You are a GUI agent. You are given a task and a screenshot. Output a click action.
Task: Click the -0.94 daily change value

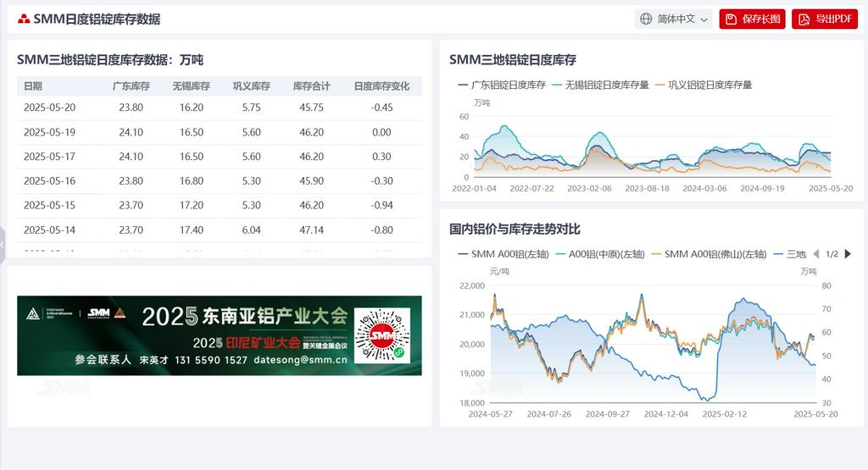pyautogui.click(x=382, y=205)
